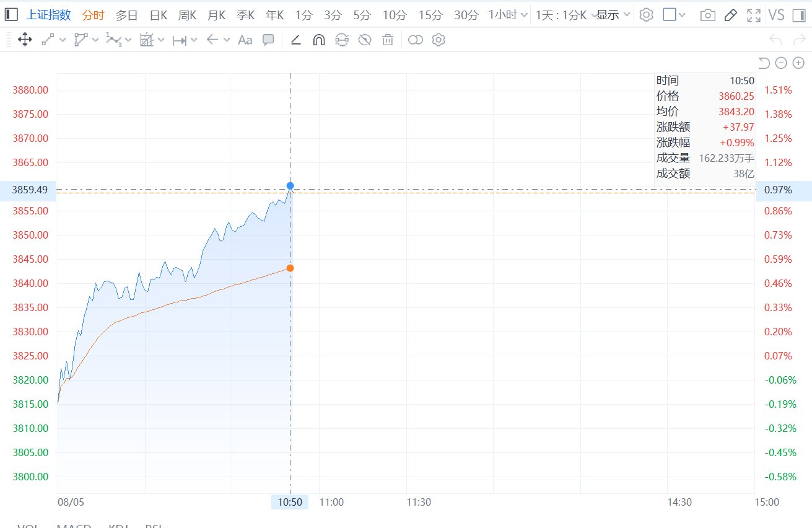Select the left arrow annotation tool
Image resolution: width=812 pixels, height=528 pixels.
pyautogui.click(x=212, y=40)
